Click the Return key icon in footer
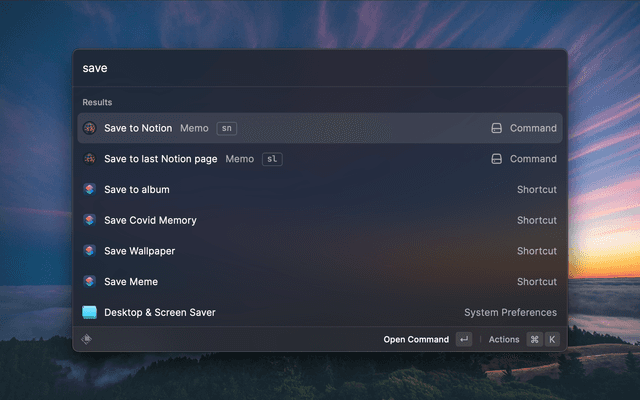The height and width of the screenshot is (400, 640). [x=463, y=340]
